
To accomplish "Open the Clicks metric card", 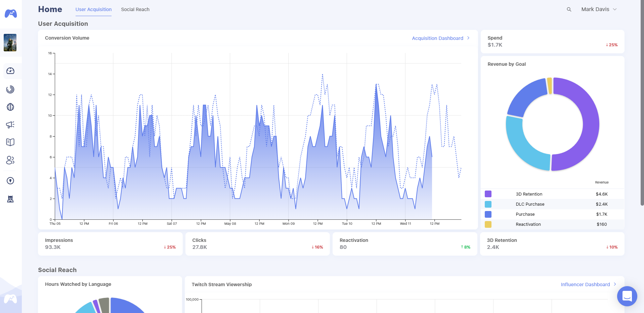I will point(257,244).
